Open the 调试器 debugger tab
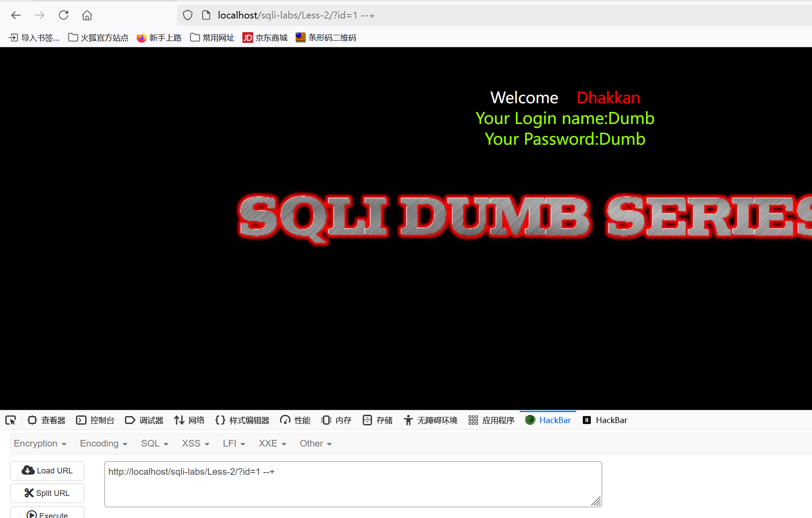This screenshot has width=812, height=518. pos(144,420)
